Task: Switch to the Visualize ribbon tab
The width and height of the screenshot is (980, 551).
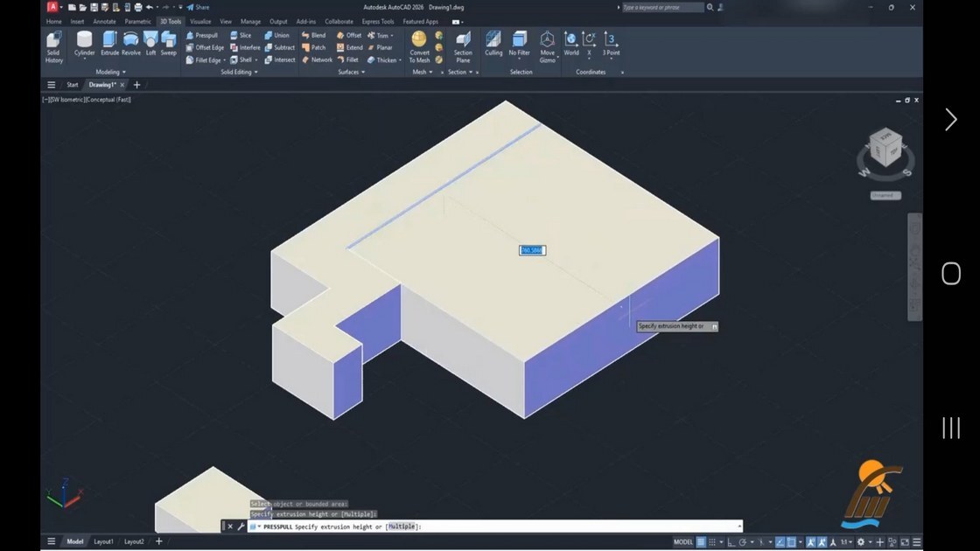Action: pos(200,21)
